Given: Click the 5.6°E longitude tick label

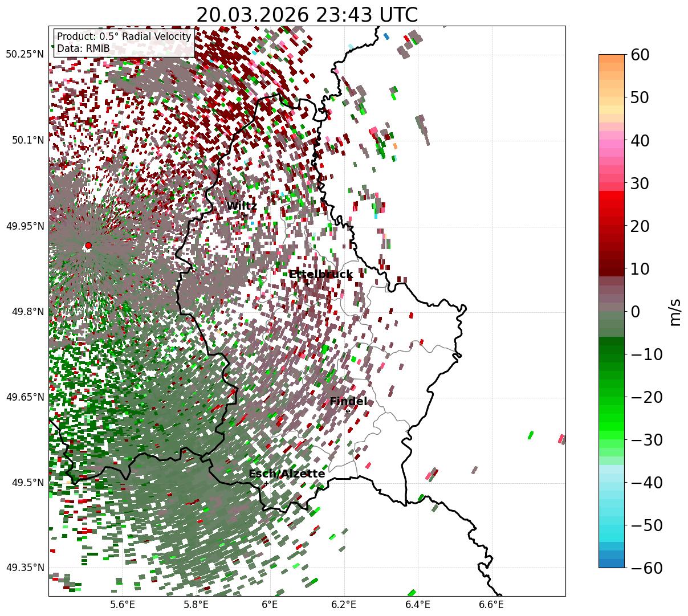Looking at the screenshot, I should pos(122,605).
